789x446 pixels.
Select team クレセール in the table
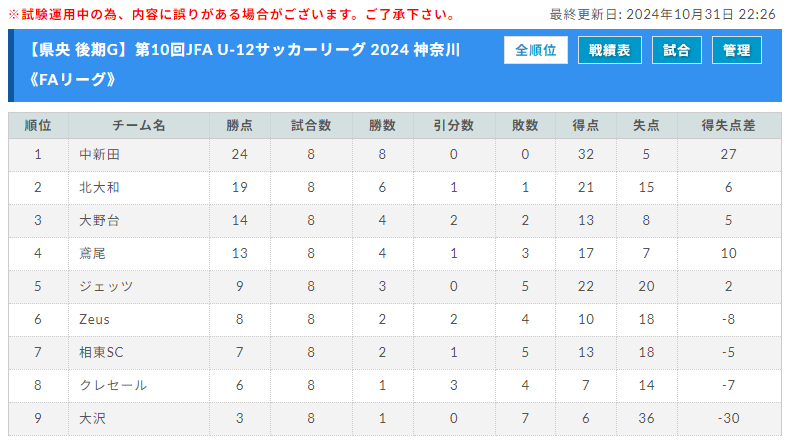(x=113, y=385)
